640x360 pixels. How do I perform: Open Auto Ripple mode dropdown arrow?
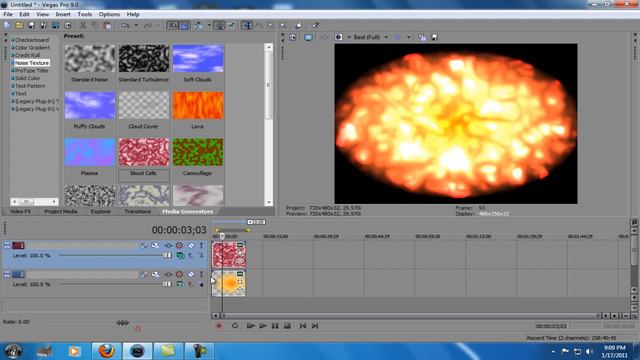(209, 25)
